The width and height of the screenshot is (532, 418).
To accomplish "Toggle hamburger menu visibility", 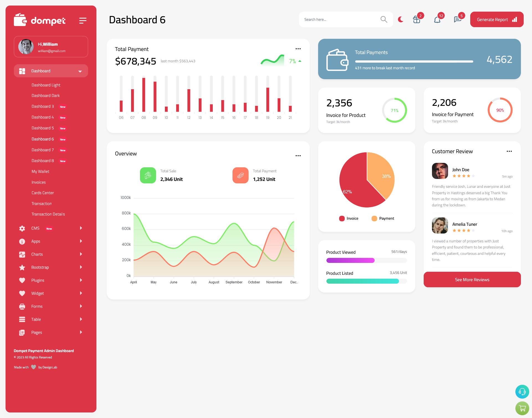I will [x=83, y=20].
